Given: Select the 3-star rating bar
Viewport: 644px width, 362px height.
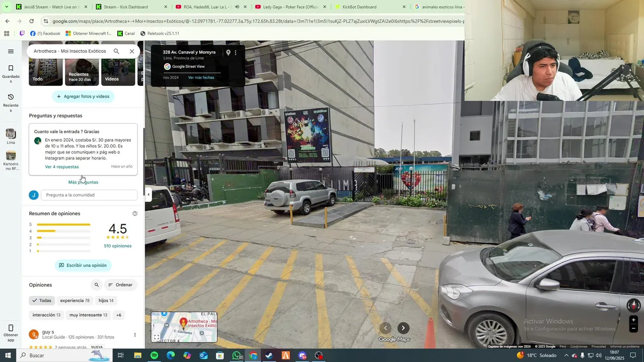Looking at the screenshot, I should pyautogui.click(x=63, y=238).
